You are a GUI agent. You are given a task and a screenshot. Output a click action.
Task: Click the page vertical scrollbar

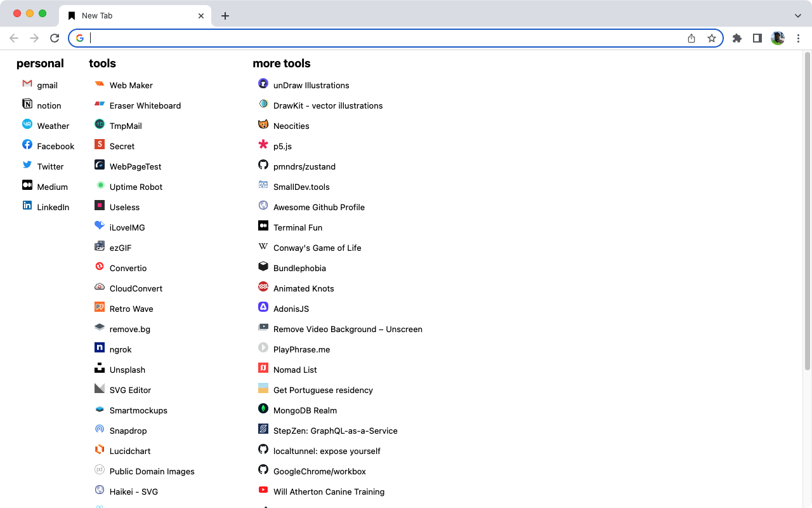[808, 211]
